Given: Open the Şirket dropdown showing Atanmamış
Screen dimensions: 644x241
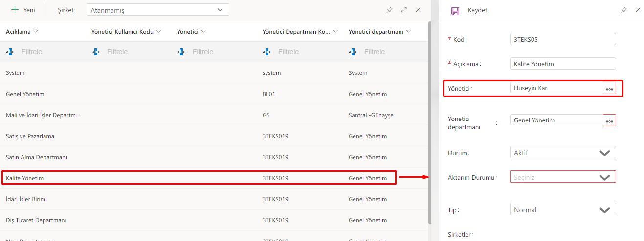Looking at the screenshot, I should tap(157, 10).
